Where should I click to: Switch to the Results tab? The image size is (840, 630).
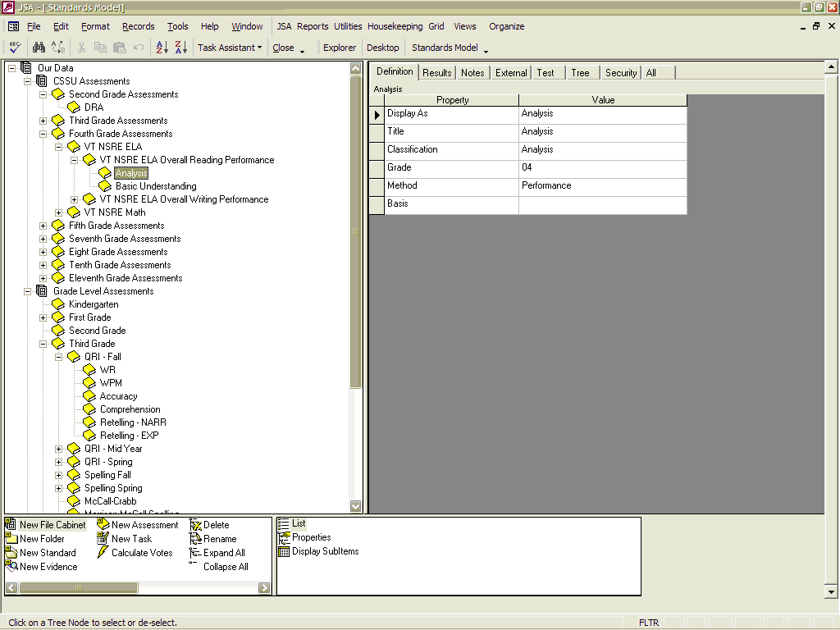point(437,73)
